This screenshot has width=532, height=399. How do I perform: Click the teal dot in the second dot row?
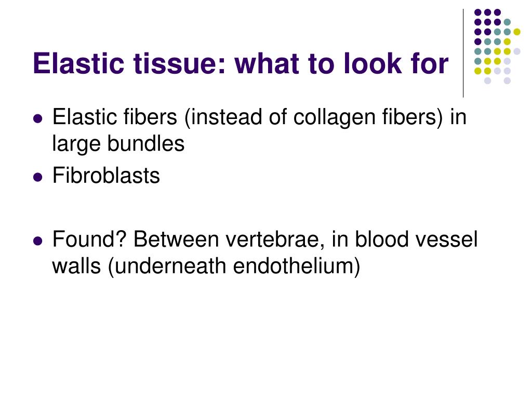click(x=507, y=22)
